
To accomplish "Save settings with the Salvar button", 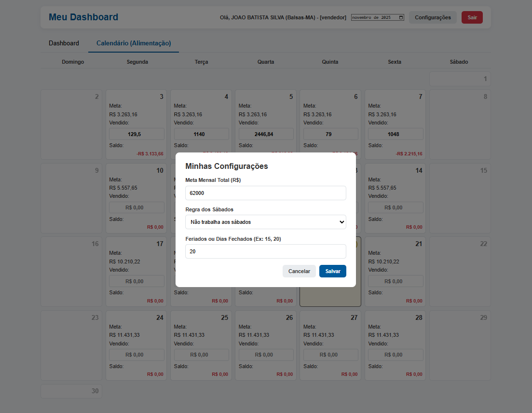I will [x=332, y=271].
